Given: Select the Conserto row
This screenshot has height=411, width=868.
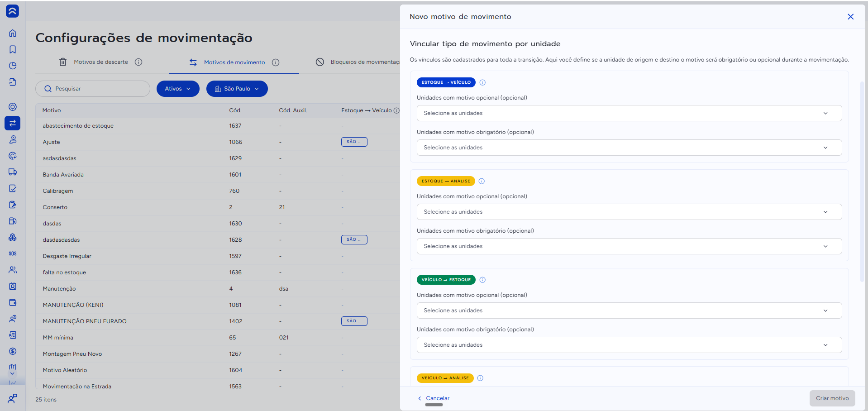Looking at the screenshot, I should coord(218,207).
